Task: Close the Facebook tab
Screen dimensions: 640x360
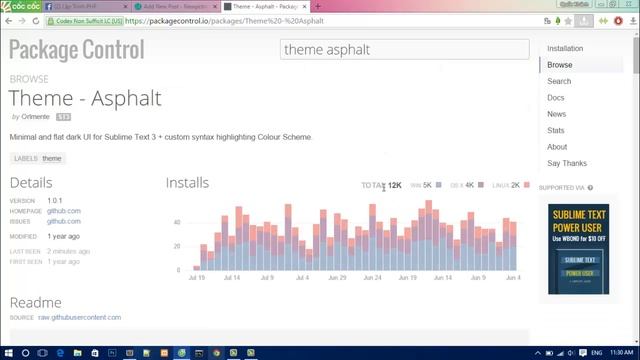Action: (x=125, y=7)
